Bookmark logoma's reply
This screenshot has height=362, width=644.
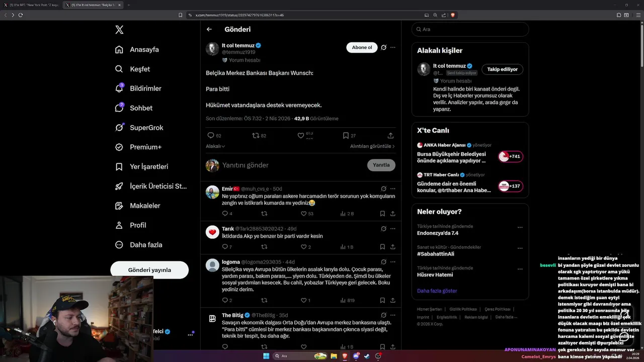coord(382,300)
